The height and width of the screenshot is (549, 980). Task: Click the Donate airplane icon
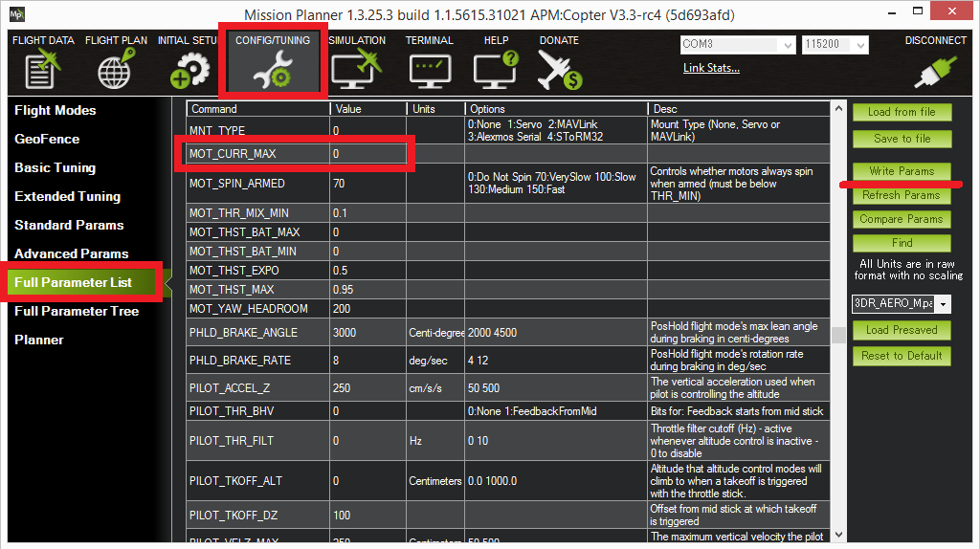pos(559,70)
